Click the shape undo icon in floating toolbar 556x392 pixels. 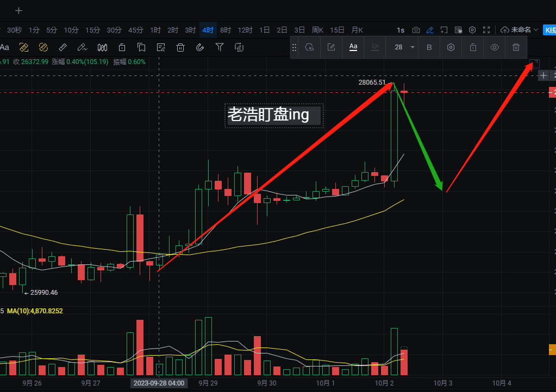point(310,47)
